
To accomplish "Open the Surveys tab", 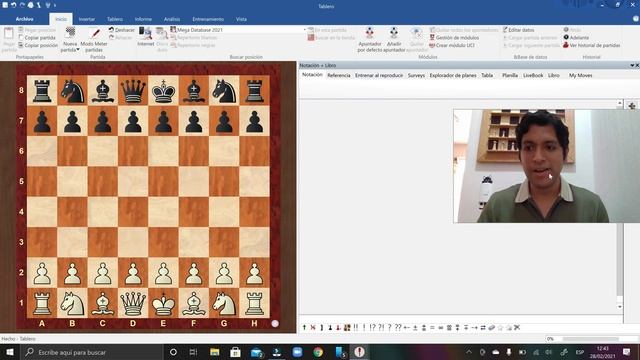I will (416, 76).
